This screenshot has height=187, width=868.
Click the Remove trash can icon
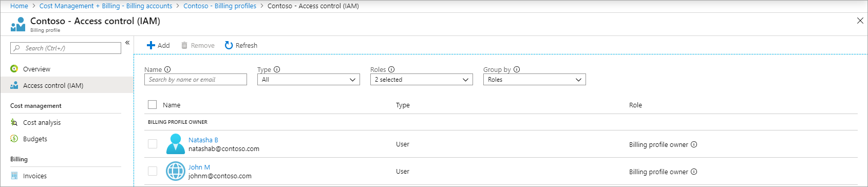(x=184, y=45)
